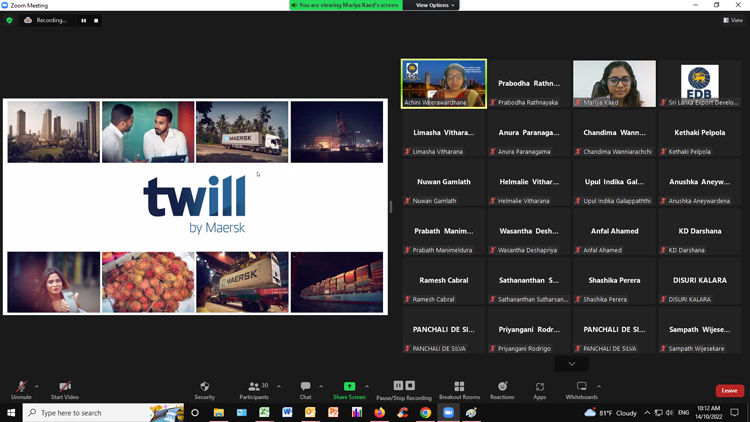Change gallery layout with View button
The height and width of the screenshot is (422, 750).
tap(733, 20)
